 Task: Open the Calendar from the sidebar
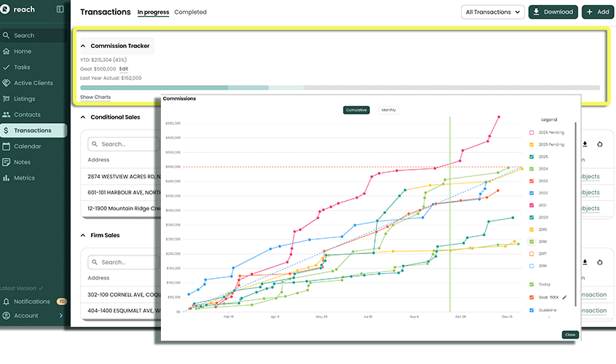26,146
